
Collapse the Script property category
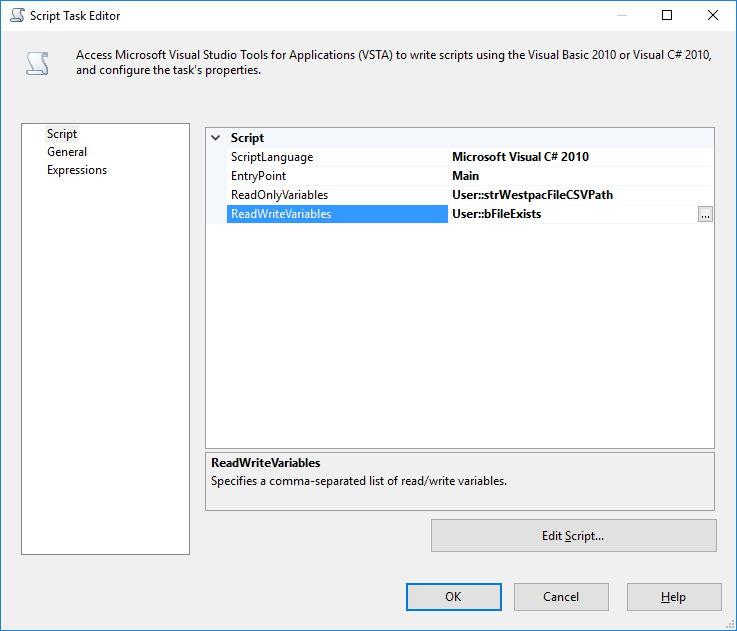(x=216, y=138)
